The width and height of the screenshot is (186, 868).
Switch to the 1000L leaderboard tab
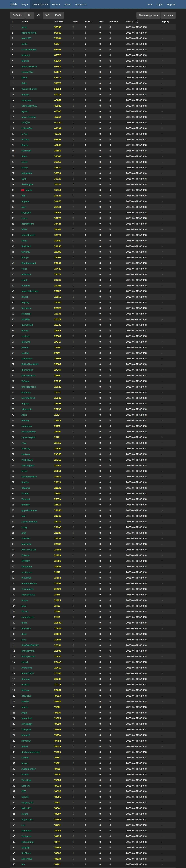pos(58,15)
